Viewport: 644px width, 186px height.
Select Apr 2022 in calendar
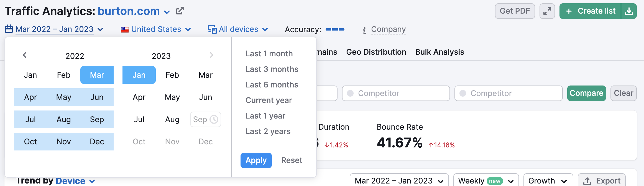click(x=30, y=97)
